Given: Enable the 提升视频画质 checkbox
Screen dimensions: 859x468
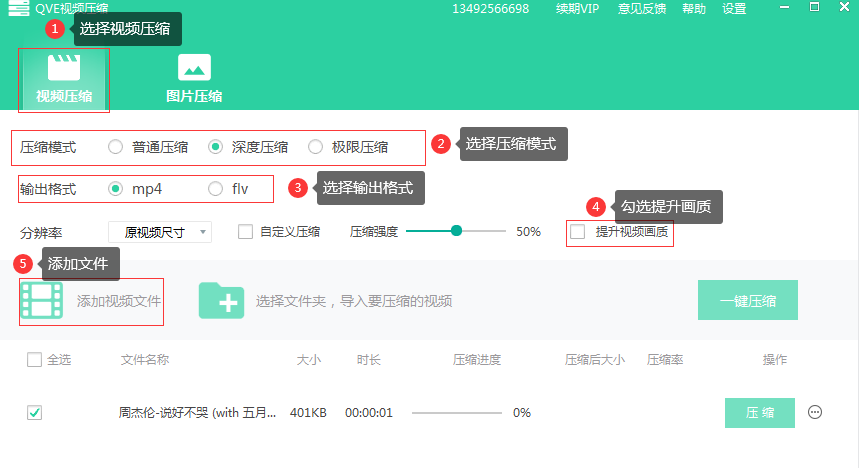Looking at the screenshot, I should (x=577, y=232).
